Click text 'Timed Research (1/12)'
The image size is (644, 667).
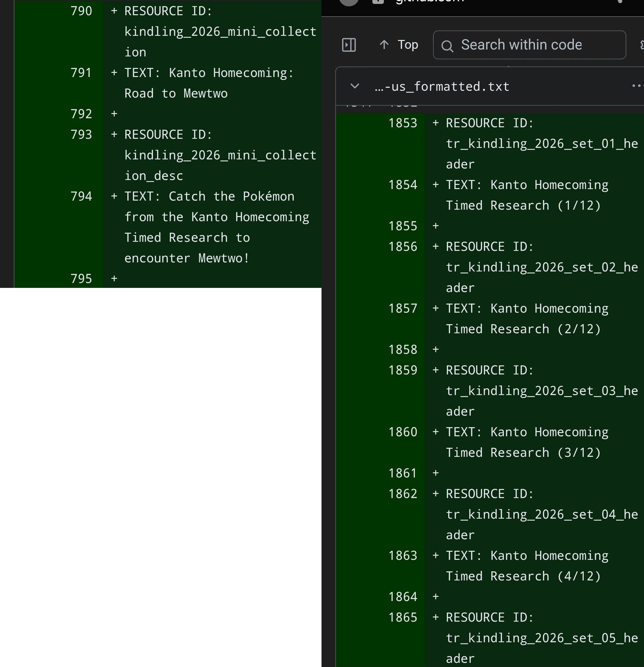tap(523, 205)
